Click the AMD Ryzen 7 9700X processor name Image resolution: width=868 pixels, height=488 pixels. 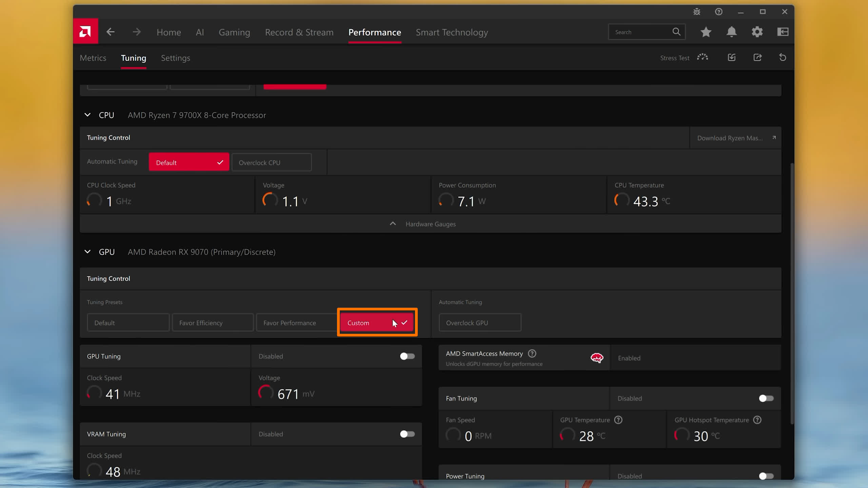point(197,115)
